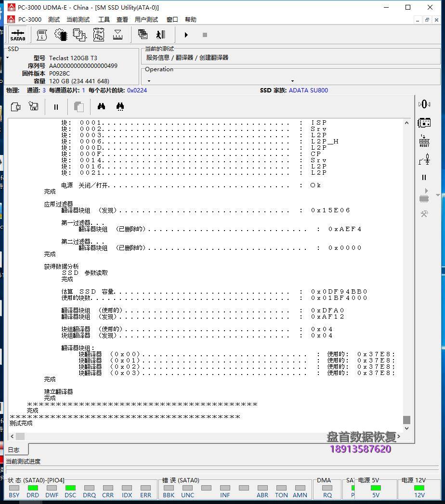Open the second Operation dropdown in panel middle
Viewport: 445px width, 504px height.
pos(292,81)
